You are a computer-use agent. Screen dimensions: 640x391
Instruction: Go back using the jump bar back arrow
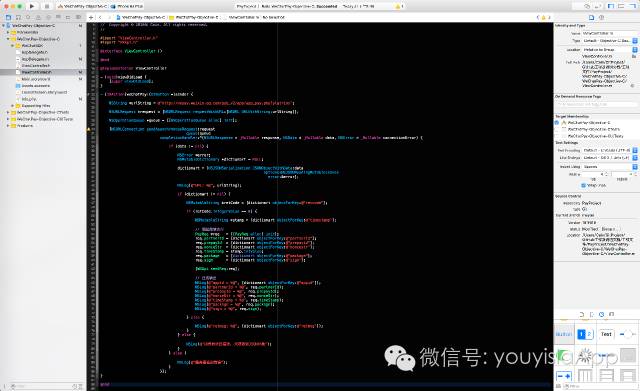click(100, 17)
